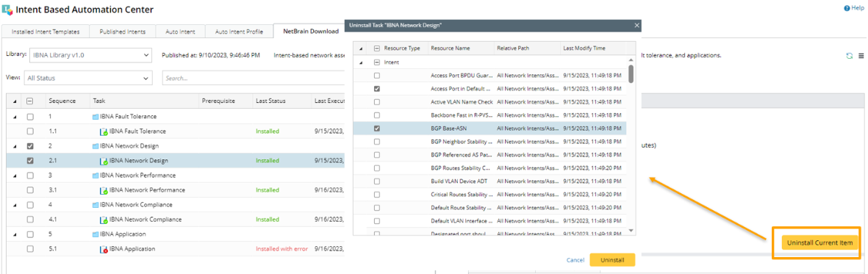This screenshot has height=274, width=868.
Task: Collapse the Intent group in dialog
Action: click(361, 62)
